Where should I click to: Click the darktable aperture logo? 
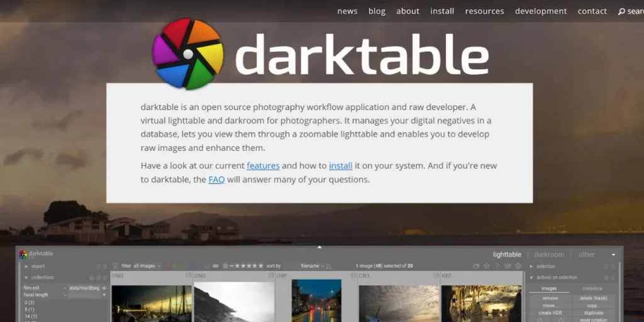pos(187,54)
